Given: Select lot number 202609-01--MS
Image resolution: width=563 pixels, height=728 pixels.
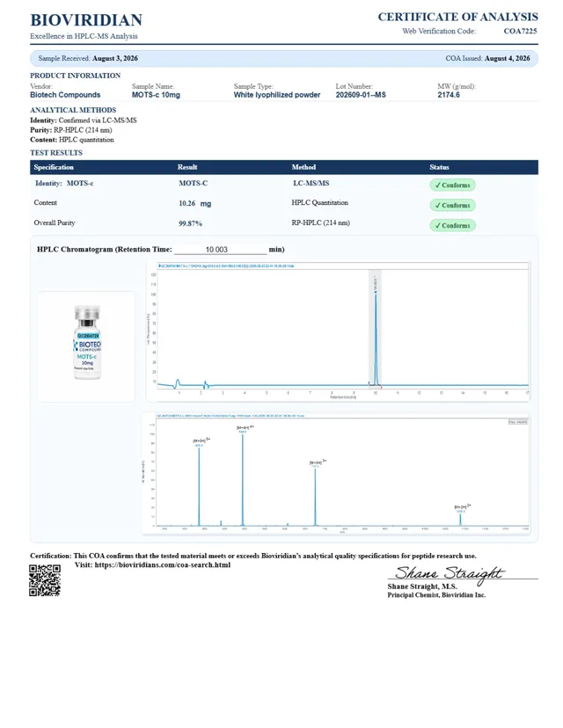Looking at the screenshot, I should point(361,95).
